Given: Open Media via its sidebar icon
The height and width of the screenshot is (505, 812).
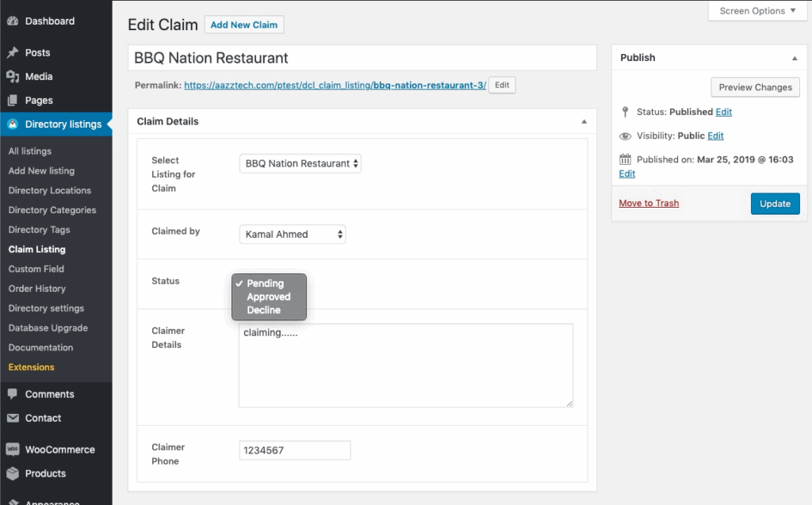Looking at the screenshot, I should pos(13,77).
